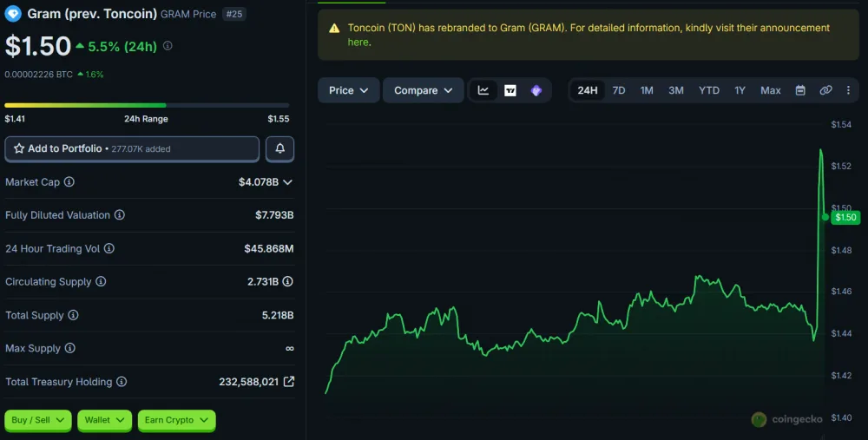Open the Buy / Sell dropdown

click(x=38, y=420)
